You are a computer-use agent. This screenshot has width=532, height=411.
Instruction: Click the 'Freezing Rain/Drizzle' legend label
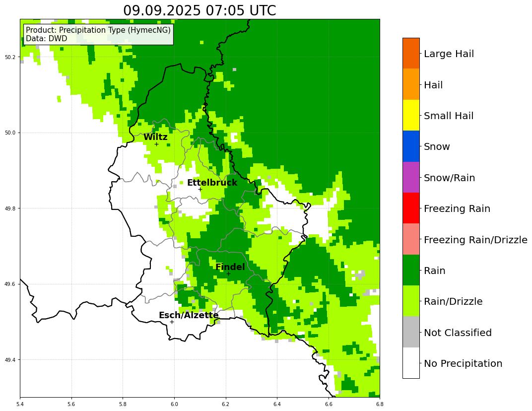[x=475, y=240]
